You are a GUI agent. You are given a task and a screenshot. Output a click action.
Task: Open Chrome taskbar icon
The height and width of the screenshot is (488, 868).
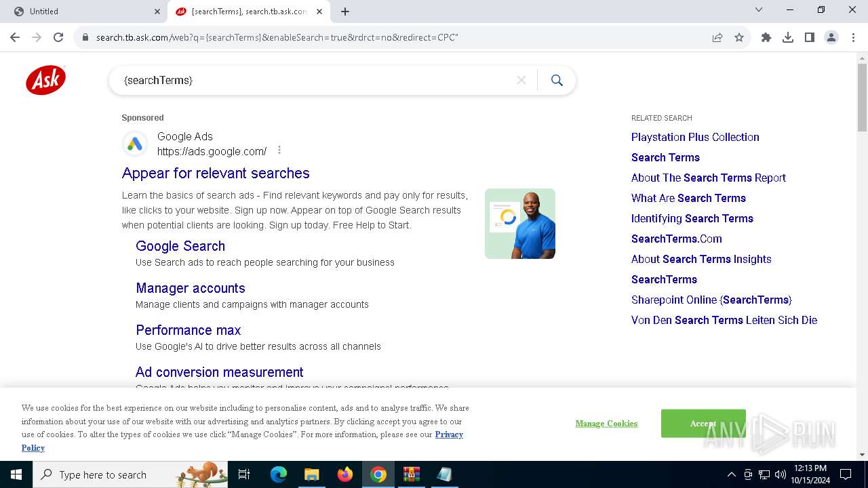(378, 474)
